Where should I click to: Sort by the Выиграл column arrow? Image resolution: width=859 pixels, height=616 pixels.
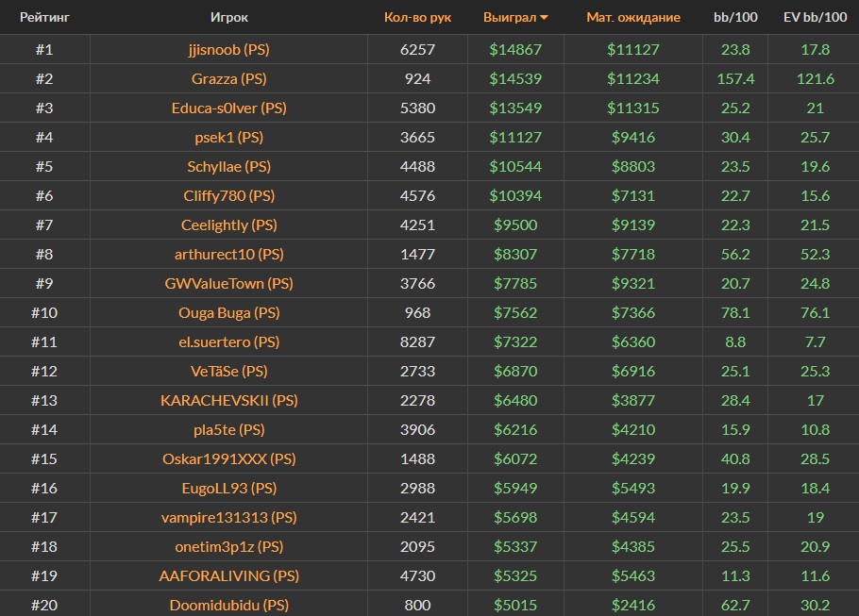click(x=545, y=18)
